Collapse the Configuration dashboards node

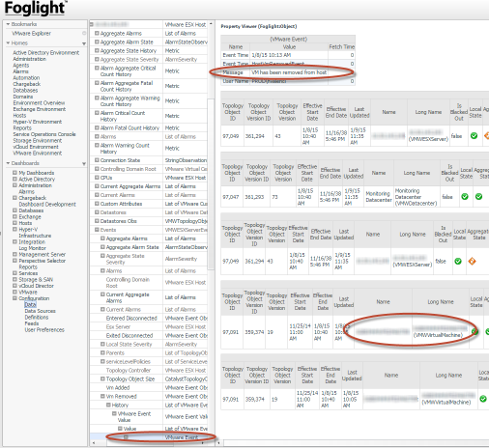(x=14, y=298)
